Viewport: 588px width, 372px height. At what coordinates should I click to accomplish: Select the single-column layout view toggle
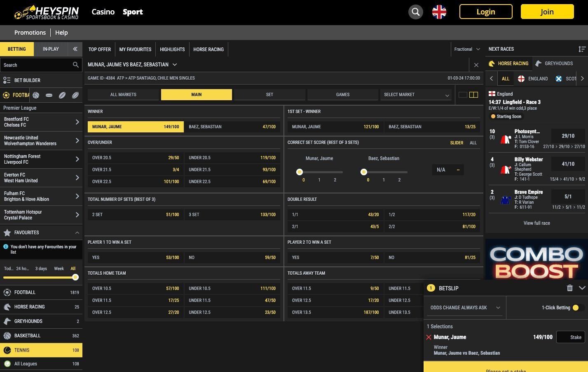point(463,95)
